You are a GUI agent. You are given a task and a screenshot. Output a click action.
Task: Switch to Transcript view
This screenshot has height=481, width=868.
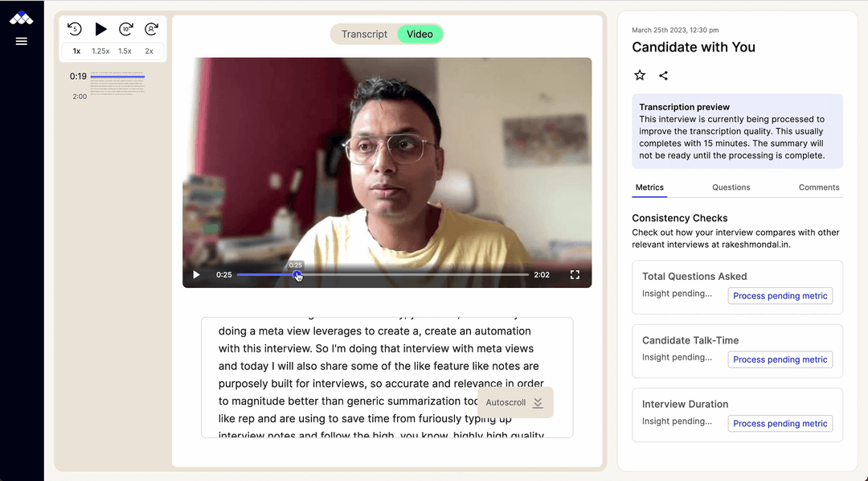364,34
